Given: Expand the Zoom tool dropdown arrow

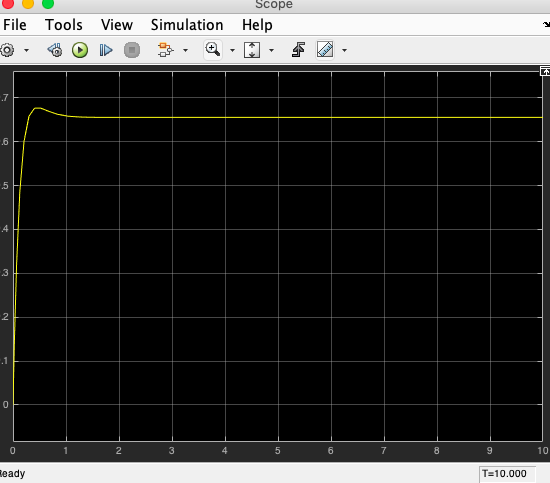Looking at the screenshot, I should point(232,51).
